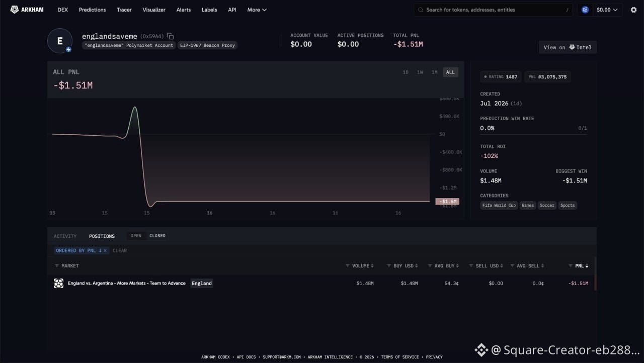Click the Sports category tag

click(568, 205)
